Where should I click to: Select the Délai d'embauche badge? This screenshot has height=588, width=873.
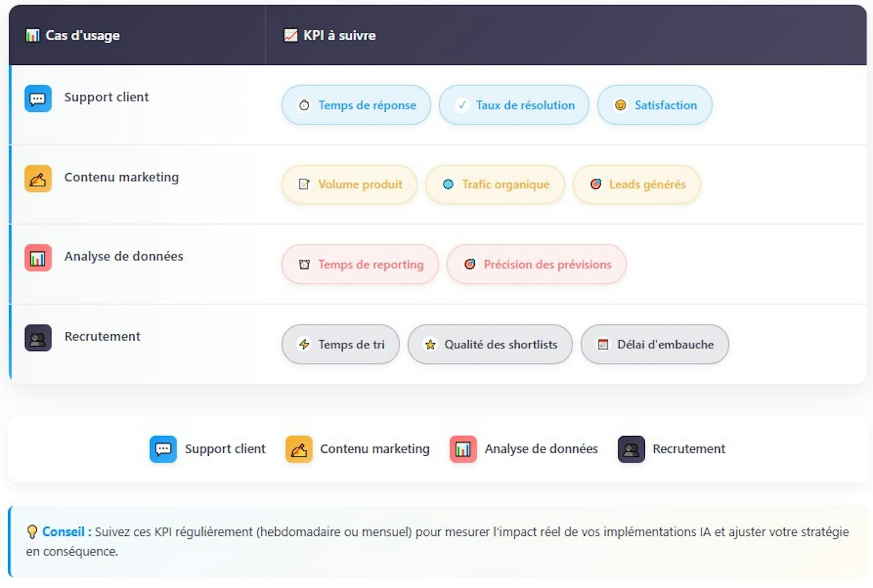point(655,344)
